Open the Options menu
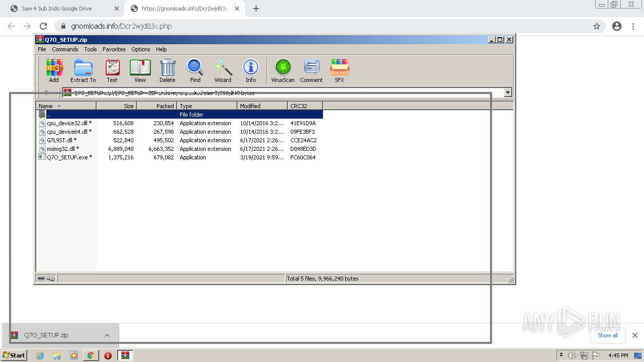Viewport: 644px width, 362px height. (141, 49)
